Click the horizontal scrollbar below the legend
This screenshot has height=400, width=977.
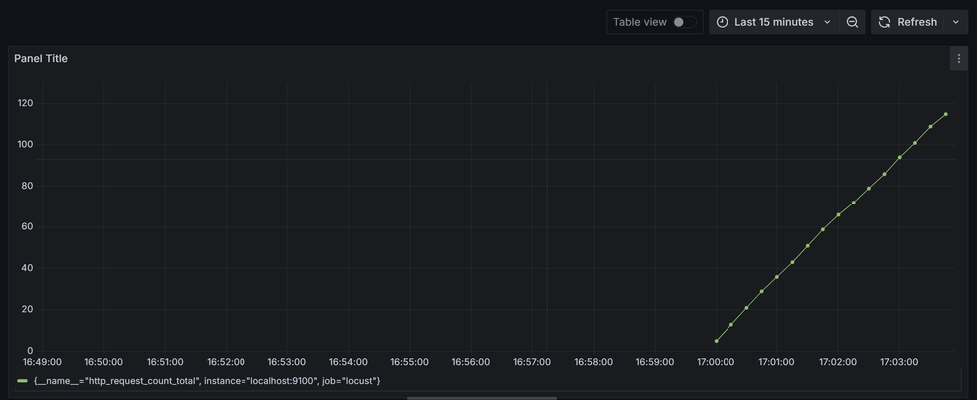click(466, 397)
